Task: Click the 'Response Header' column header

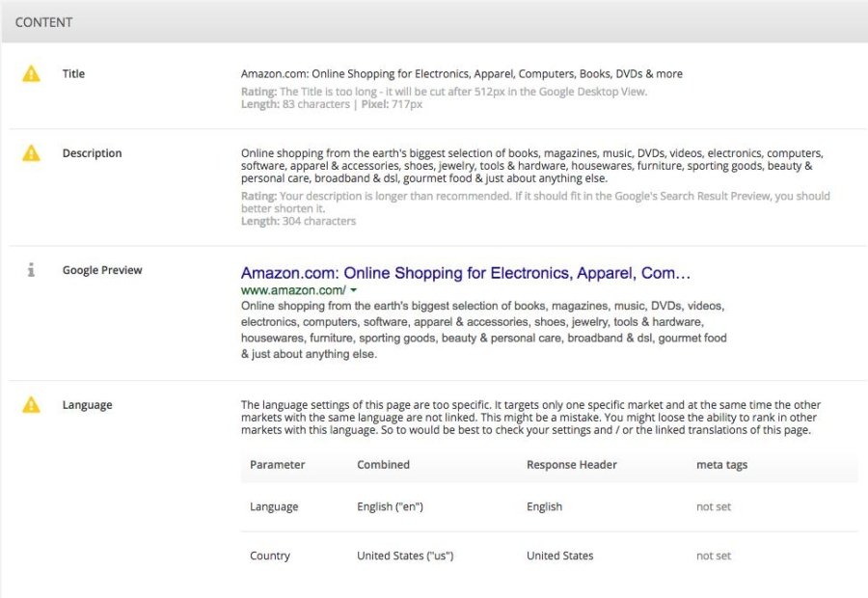Action: tap(571, 465)
